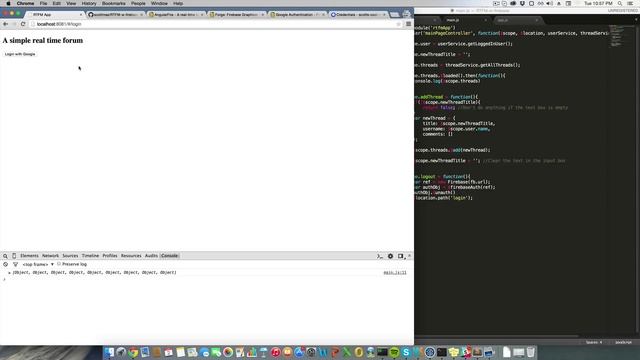This screenshot has height=360, width=640.
Task: Open Skype from the Dock
Action: click(406, 352)
